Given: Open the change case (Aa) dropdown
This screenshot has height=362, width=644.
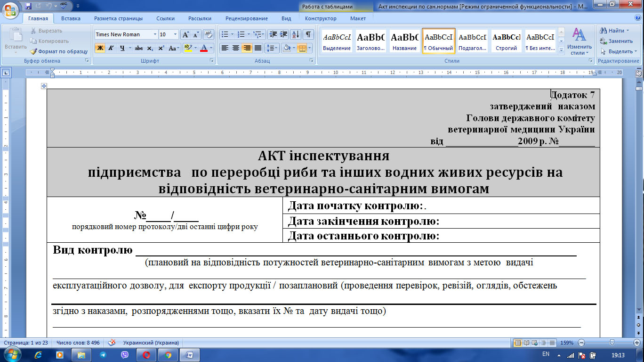Looking at the screenshot, I should [174, 48].
